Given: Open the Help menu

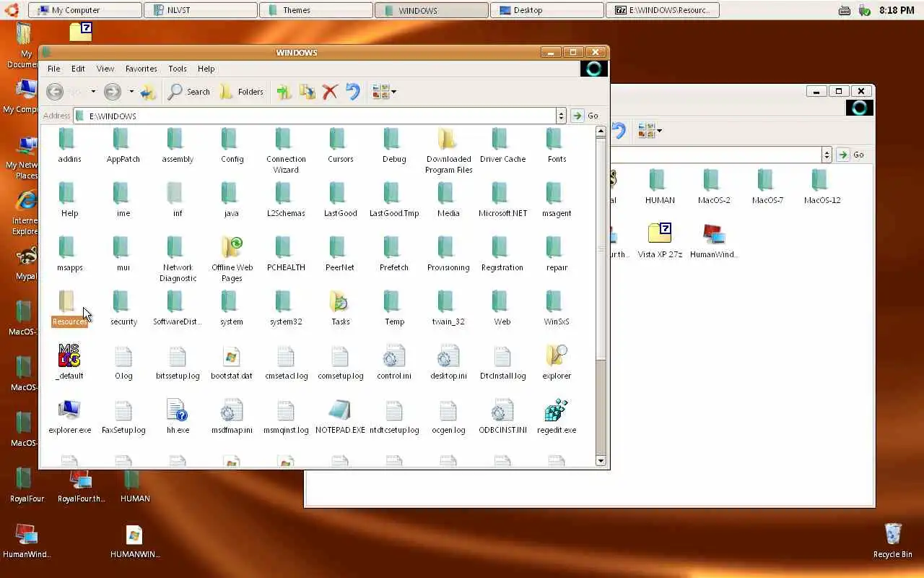Looking at the screenshot, I should (x=206, y=69).
